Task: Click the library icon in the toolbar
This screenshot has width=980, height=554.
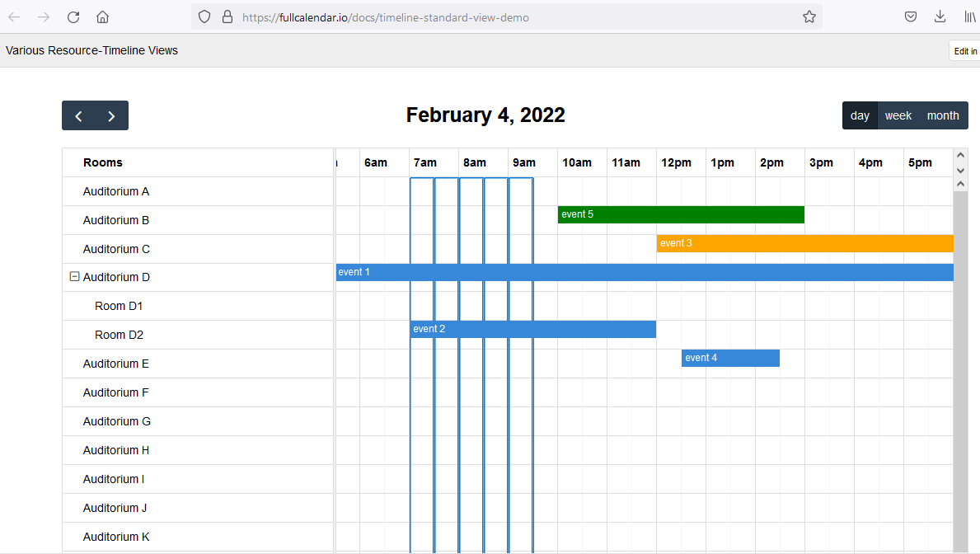Action: (x=968, y=16)
